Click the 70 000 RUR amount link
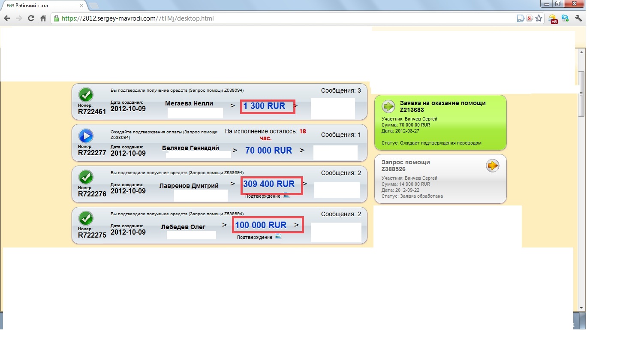Screen dimensions: 644x362 click(268, 151)
